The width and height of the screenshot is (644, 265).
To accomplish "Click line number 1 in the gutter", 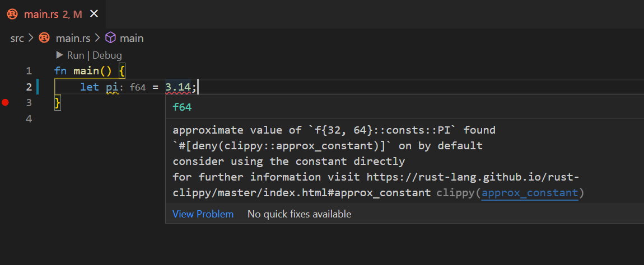I will coord(29,71).
